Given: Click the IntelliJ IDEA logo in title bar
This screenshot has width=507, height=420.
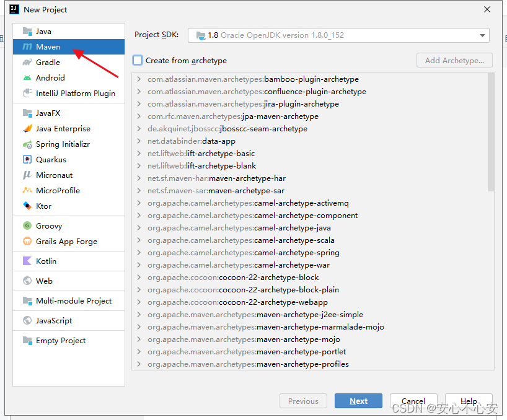Looking at the screenshot, I should [x=14, y=10].
